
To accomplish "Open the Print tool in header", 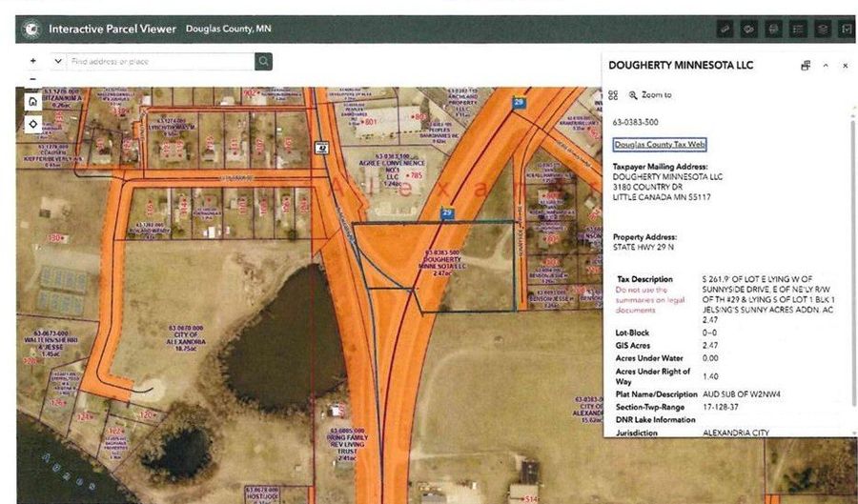I will click(x=773, y=29).
